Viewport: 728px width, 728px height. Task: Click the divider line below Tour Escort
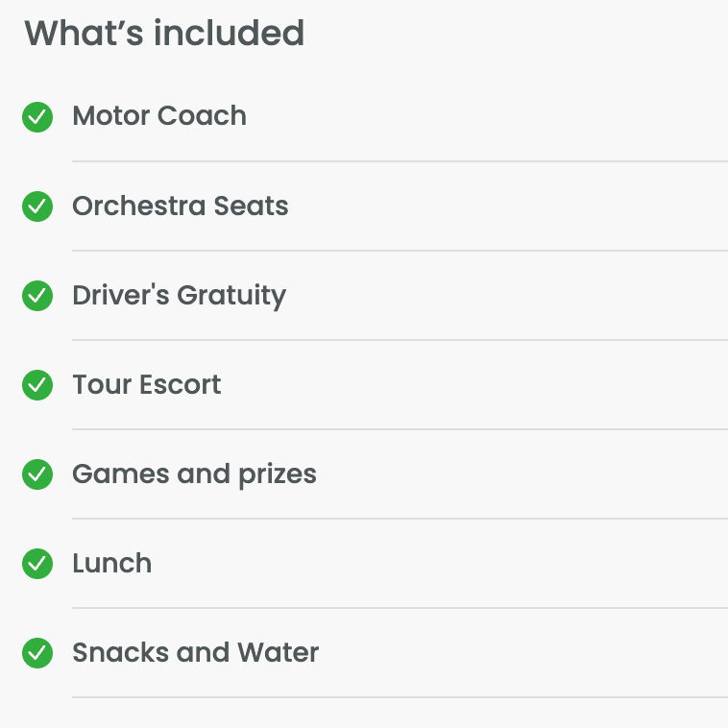tap(400, 429)
